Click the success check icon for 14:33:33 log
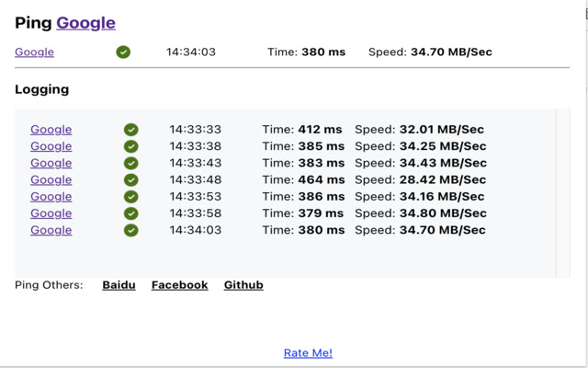588x368 pixels. 131,130
